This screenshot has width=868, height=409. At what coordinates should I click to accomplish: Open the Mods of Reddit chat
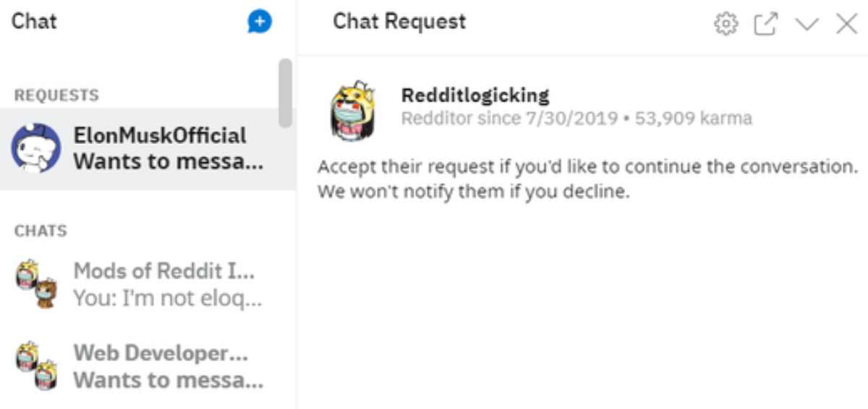tap(164, 271)
